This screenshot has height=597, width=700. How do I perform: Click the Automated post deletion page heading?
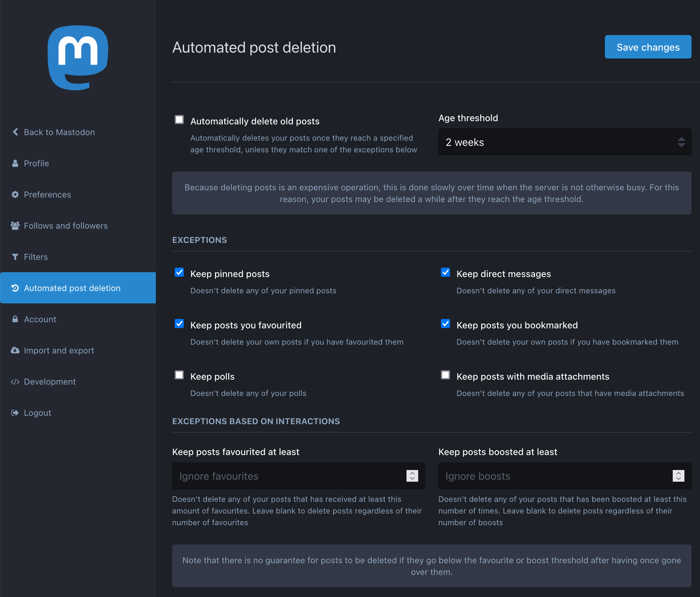click(254, 47)
